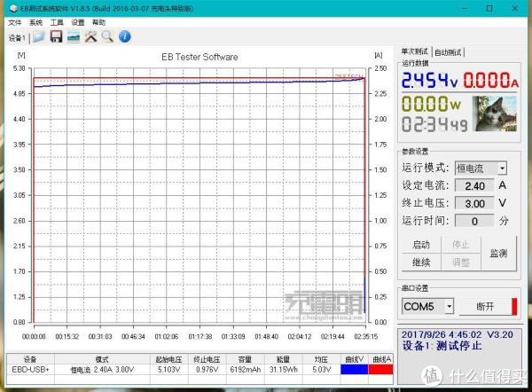532x392 pixels.
Task: Click the blue info about icon
Action: pyautogui.click(x=125, y=37)
